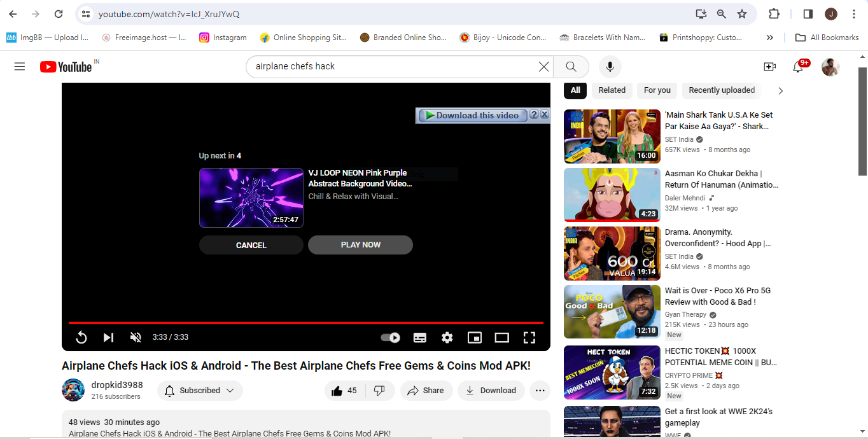The width and height of the screenshot is (868, 439).
Task: Open YouTube account avatar menu
Action: pyautogui.click(x=830, y=66)
